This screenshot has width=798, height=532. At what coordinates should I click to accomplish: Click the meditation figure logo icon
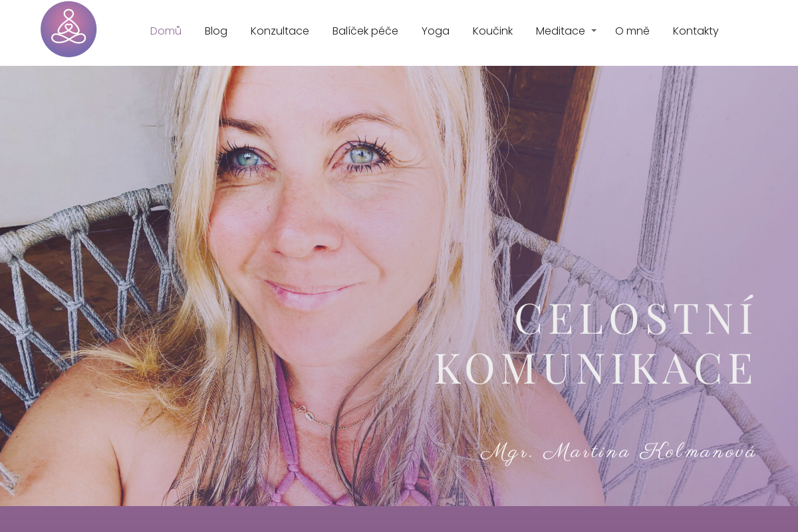click(68, 29)
